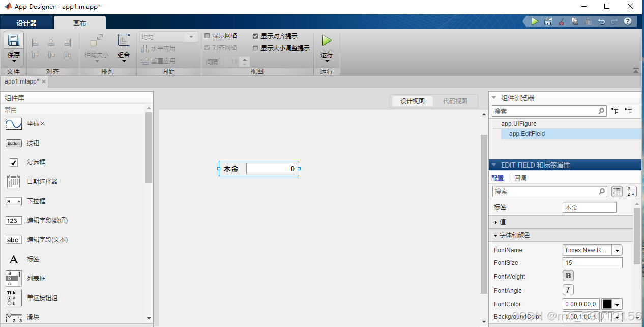This screenshot has height=327, width=644.
Task: Switch to 代码视图 view
Action: [x=455, y=101]
